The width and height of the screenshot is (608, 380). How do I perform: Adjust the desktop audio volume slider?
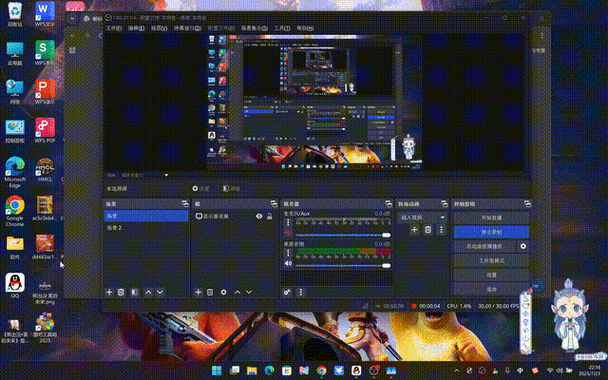click(343, 265)
